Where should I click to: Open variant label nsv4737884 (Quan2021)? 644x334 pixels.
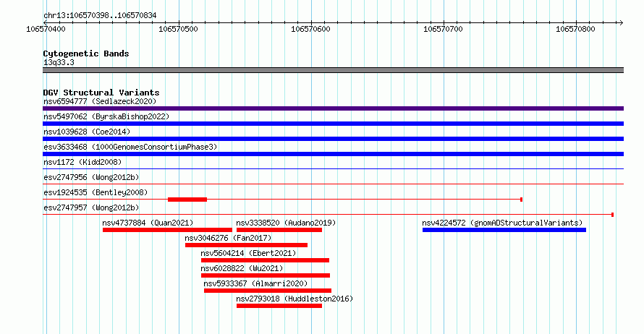[x=148, y=223]
